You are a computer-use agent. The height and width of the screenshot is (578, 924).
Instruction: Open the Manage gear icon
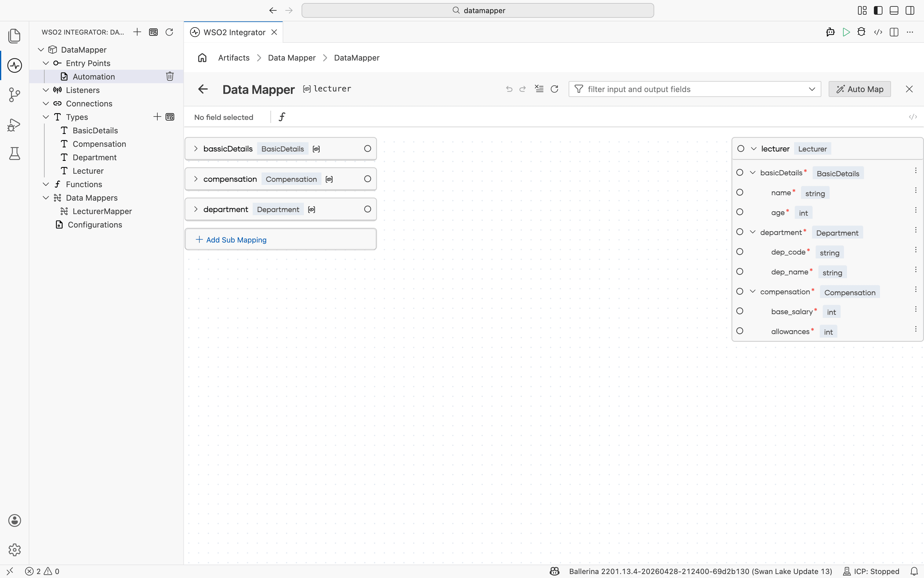coord(14,550)
